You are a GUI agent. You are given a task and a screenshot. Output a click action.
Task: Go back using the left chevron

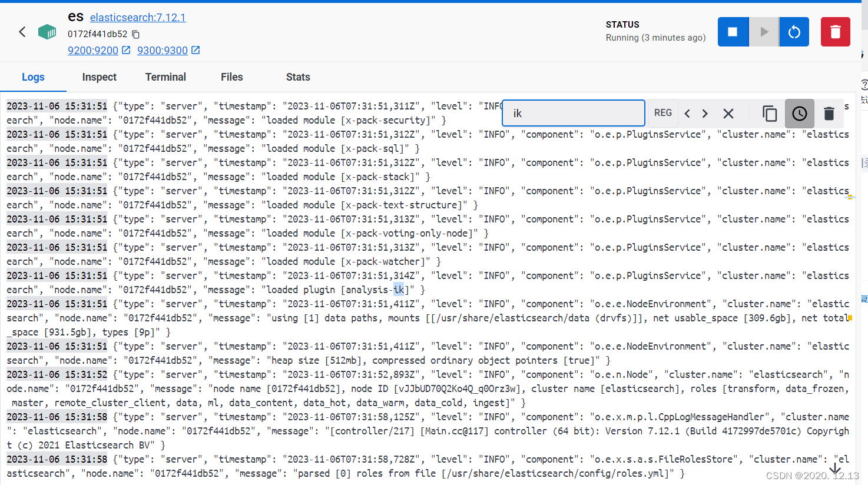pyautogui.click(x=22, y=32)
